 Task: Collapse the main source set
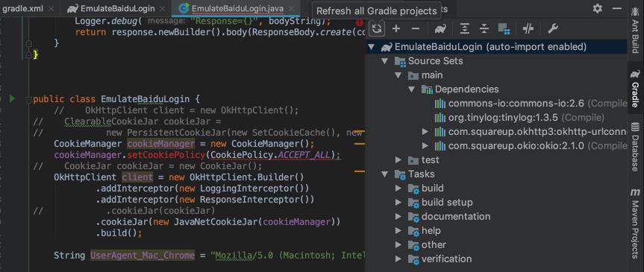pos(398,75)
